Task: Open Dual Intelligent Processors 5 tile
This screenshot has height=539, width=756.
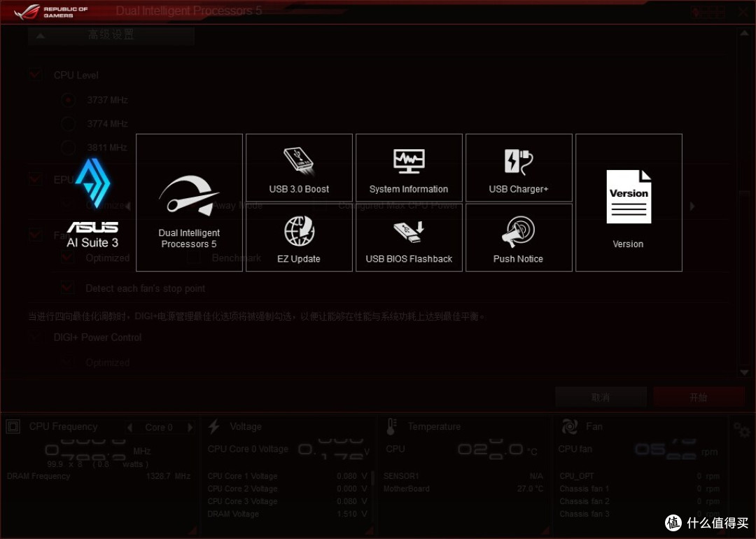Action: click(189, 202)
